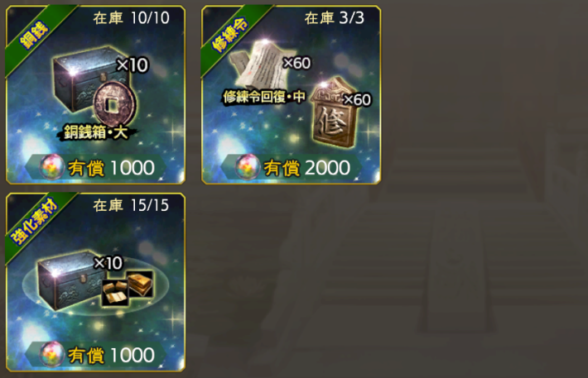Screen dimensions: 588x378
Task: Click the rainbow gem beside 有償 2000
Action: pos(248,167)
